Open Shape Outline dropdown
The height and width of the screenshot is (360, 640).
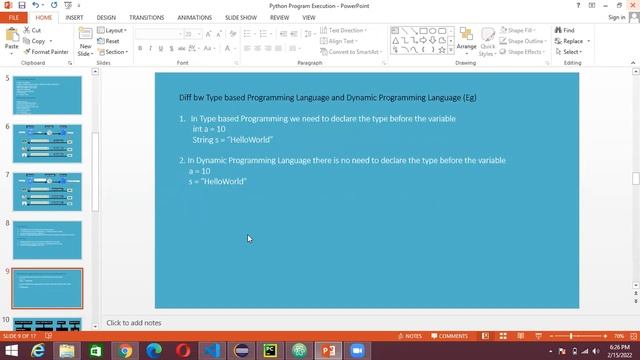tap(523, 41)
